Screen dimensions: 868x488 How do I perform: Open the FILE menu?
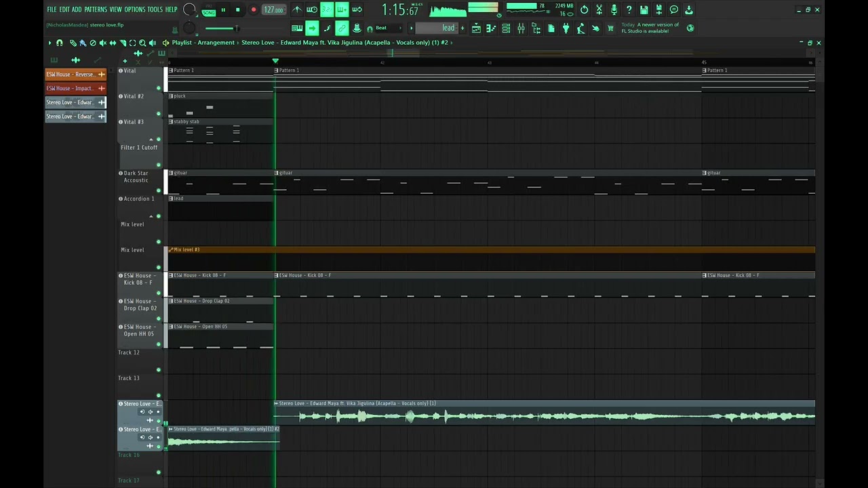coord(52,9)
